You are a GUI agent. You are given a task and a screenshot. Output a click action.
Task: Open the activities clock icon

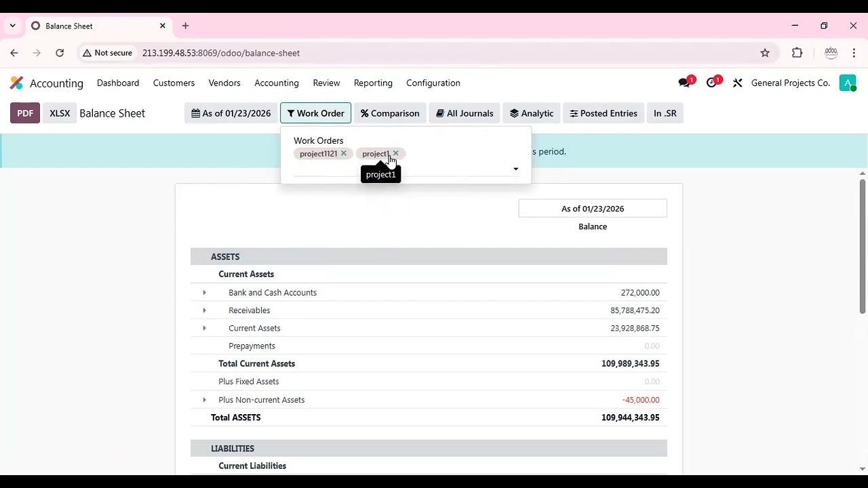[711, 83]
